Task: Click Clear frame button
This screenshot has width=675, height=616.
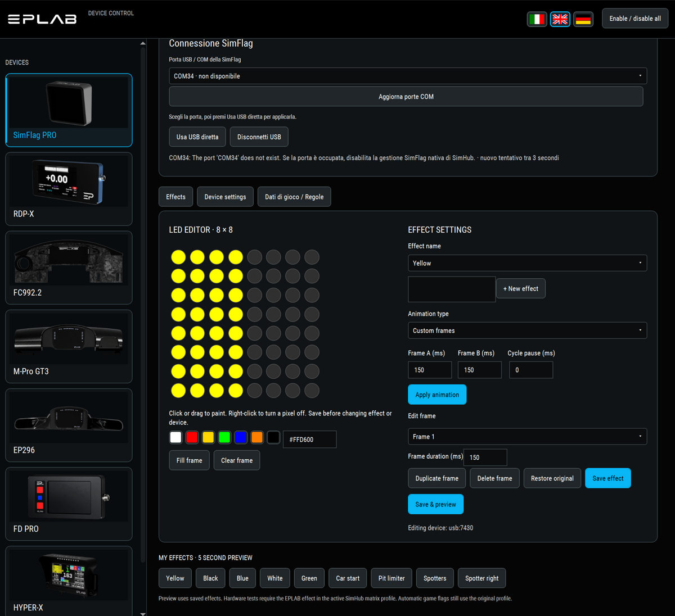Action: click(237, 460)
